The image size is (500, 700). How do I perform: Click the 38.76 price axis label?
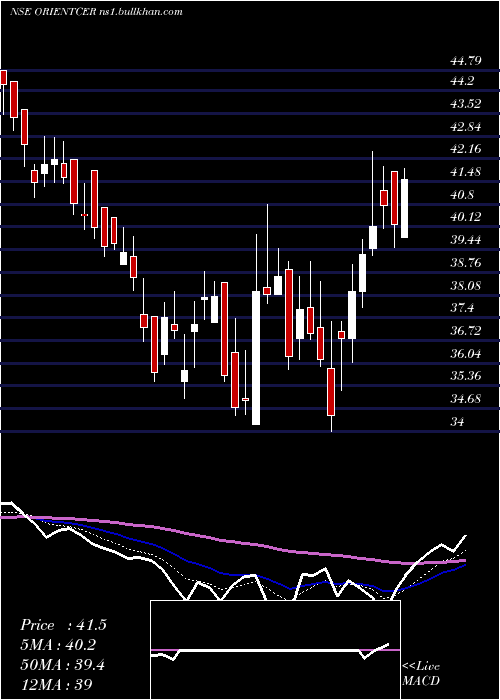click(x=466, y=263)
